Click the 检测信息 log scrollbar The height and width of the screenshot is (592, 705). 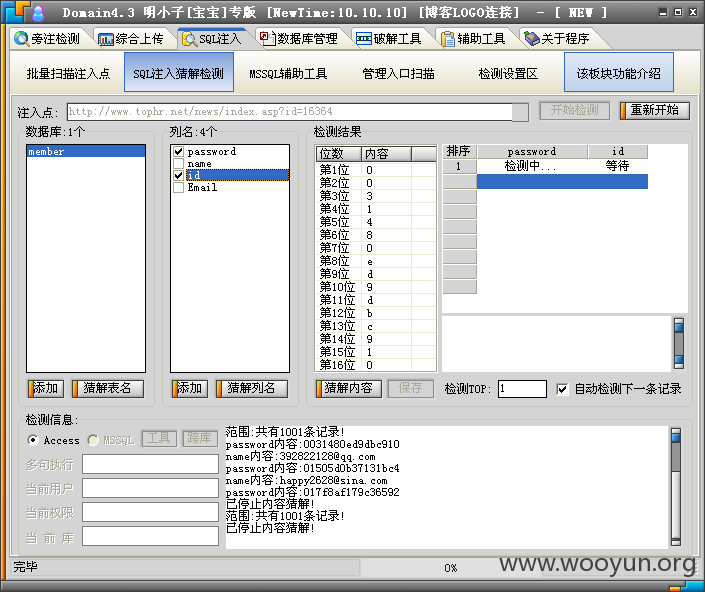(676, 487)
